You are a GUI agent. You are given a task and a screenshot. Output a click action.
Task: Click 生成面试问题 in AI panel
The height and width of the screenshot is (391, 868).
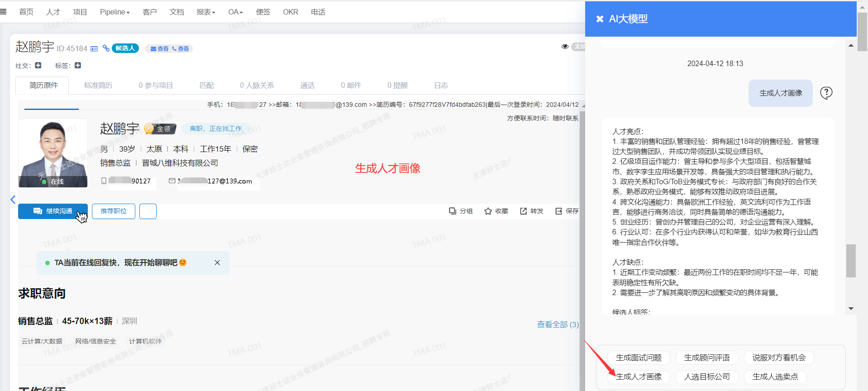point(639,358)
